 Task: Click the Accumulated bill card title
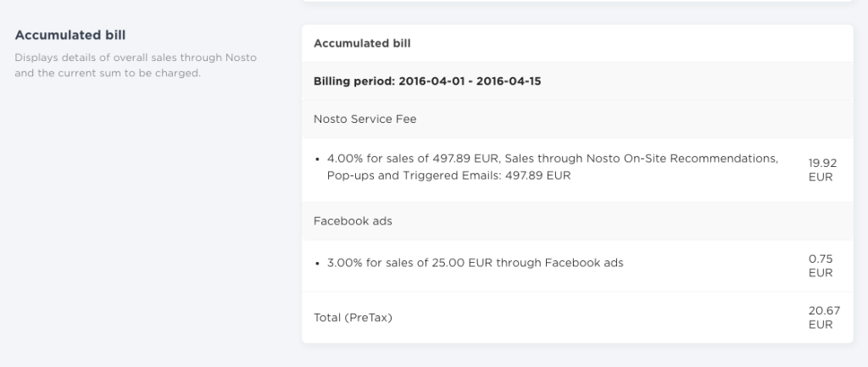[362, 42]
